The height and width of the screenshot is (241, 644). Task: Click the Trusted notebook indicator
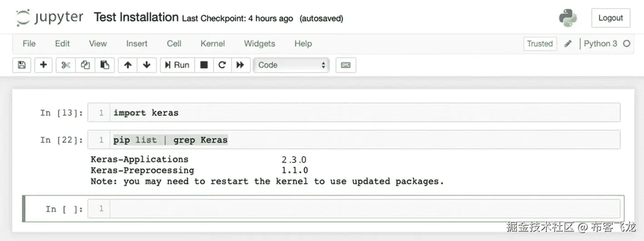click(x=540, y=44)
